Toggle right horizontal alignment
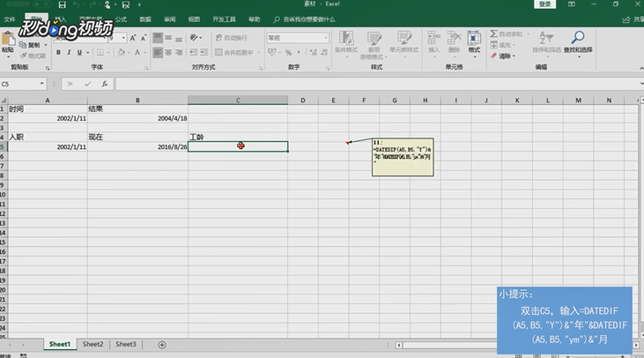This screenshot has height=358, width=644. pyautogui.click(x=179, y=53)
